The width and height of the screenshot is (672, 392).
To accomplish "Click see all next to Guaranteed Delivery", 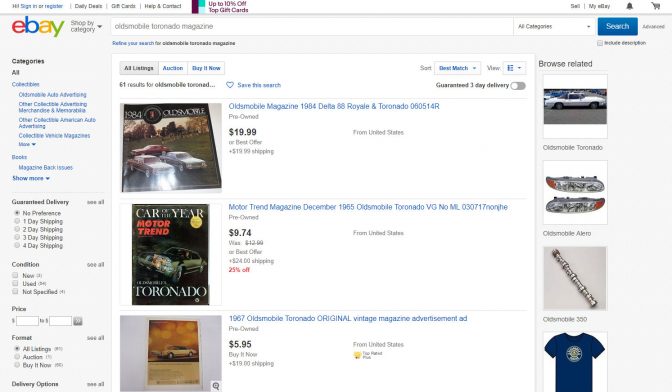I will pyautogui.click(x=95, y=202).
